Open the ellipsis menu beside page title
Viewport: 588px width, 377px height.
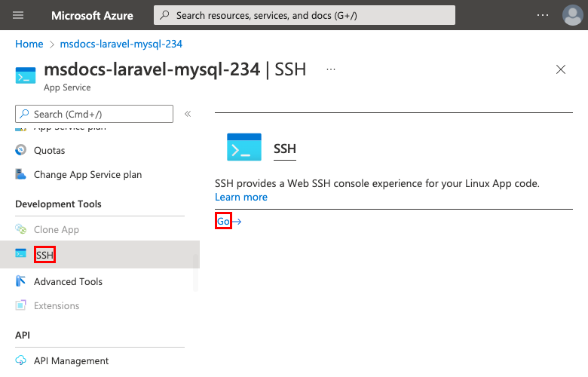(x=330, y=69)
